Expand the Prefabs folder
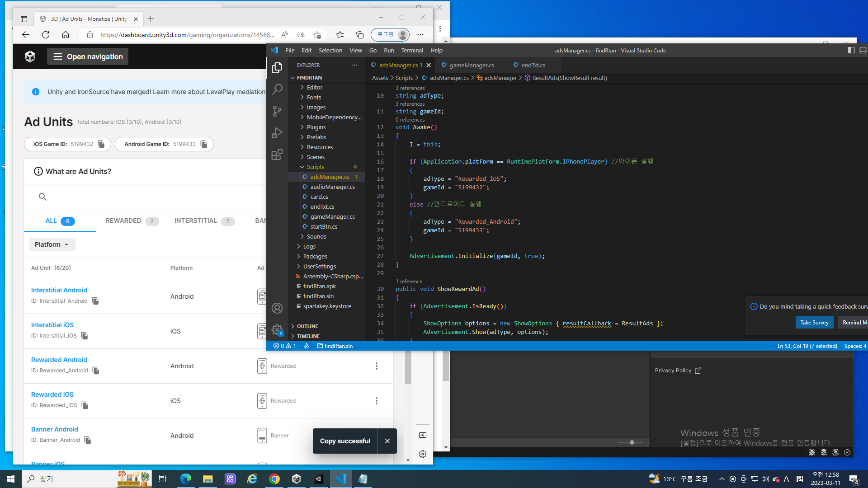This screenshot has width=868, height=488. click(x=316, y=137)
